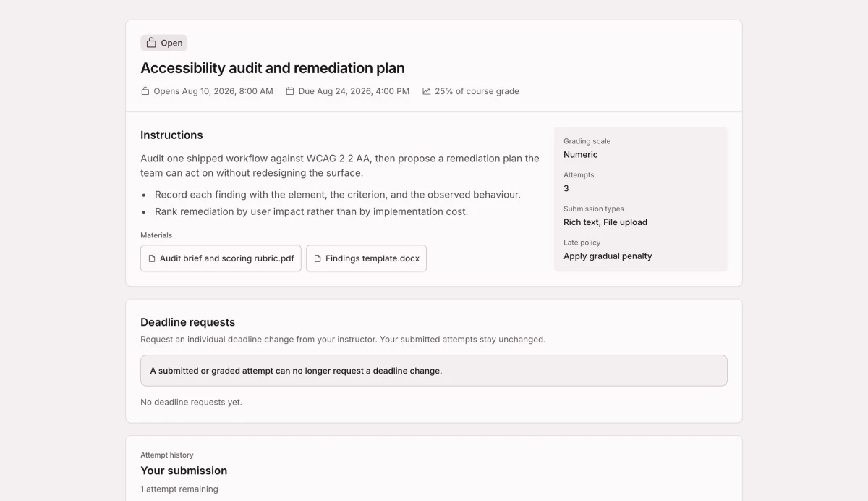
Task: Click the lock icon in the Open badge
Action: click(151, 43)
